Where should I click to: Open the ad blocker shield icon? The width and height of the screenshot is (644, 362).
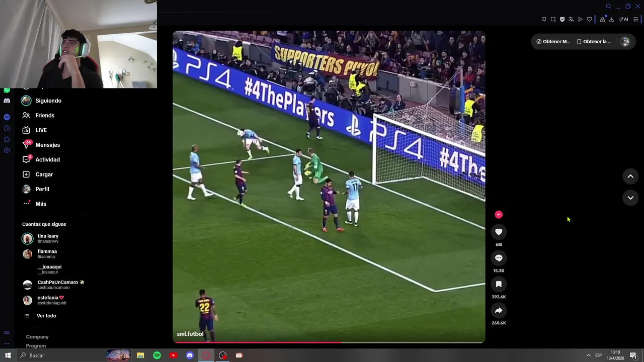562,20
